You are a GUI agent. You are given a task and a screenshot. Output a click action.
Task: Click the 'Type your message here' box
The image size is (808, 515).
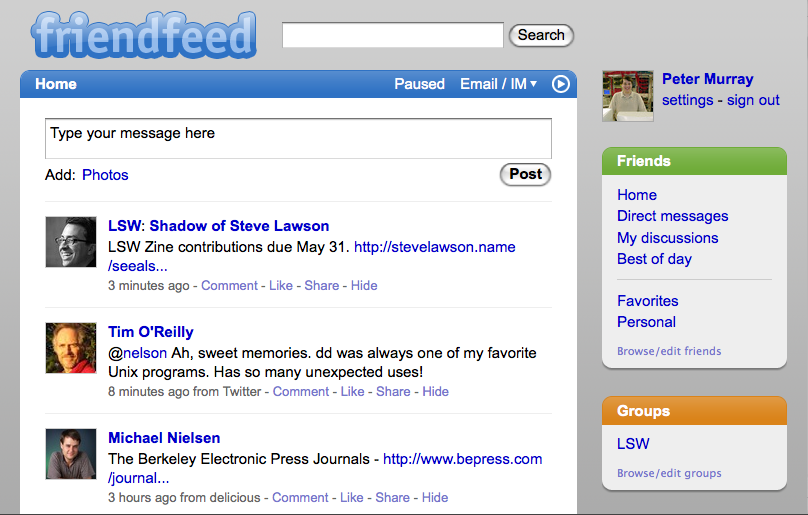[298, 139]
